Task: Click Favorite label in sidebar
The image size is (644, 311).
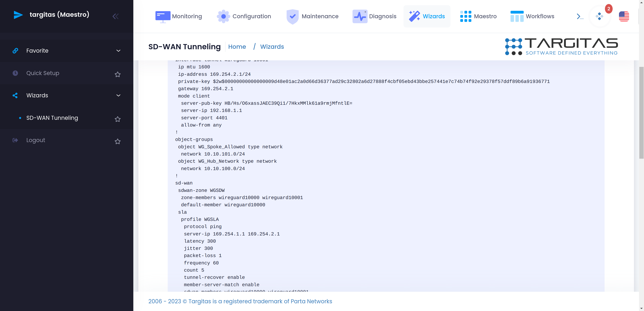Action: 37,51
